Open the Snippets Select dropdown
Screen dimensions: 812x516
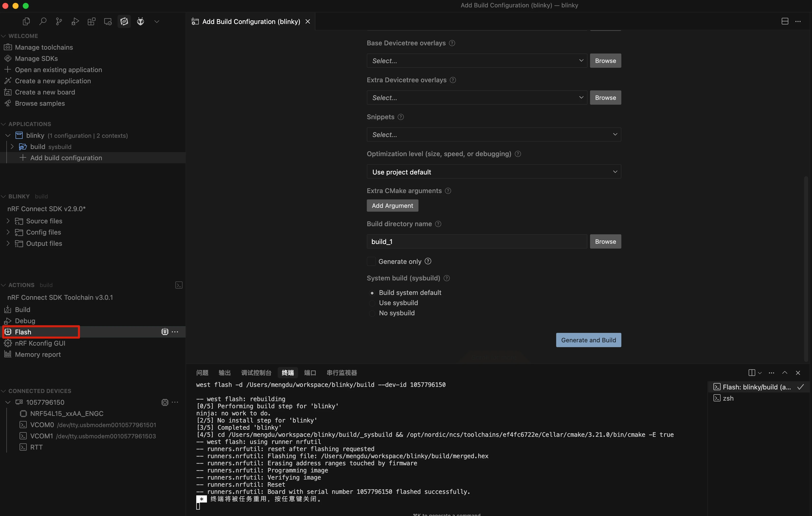494,135
